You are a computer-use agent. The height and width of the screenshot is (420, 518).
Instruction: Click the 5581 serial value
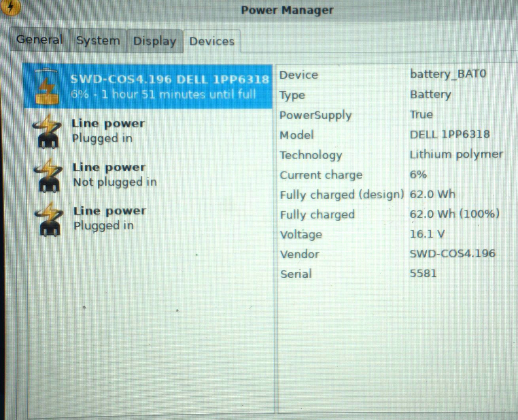(x=423, y=273)
